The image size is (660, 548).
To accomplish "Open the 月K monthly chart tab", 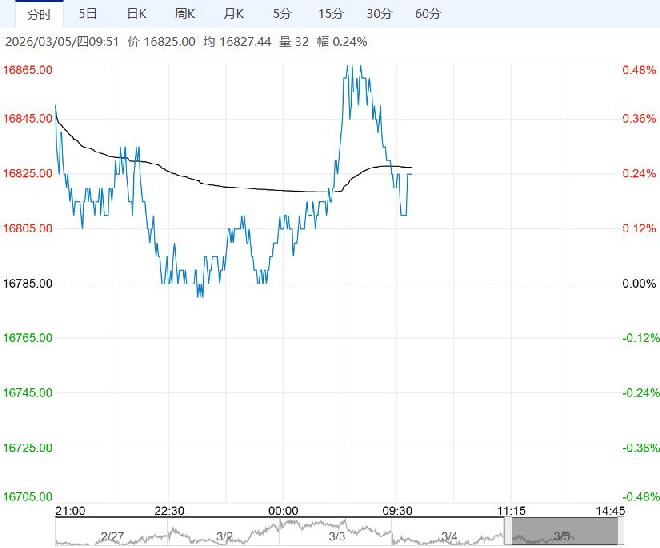I will point(233,14).
